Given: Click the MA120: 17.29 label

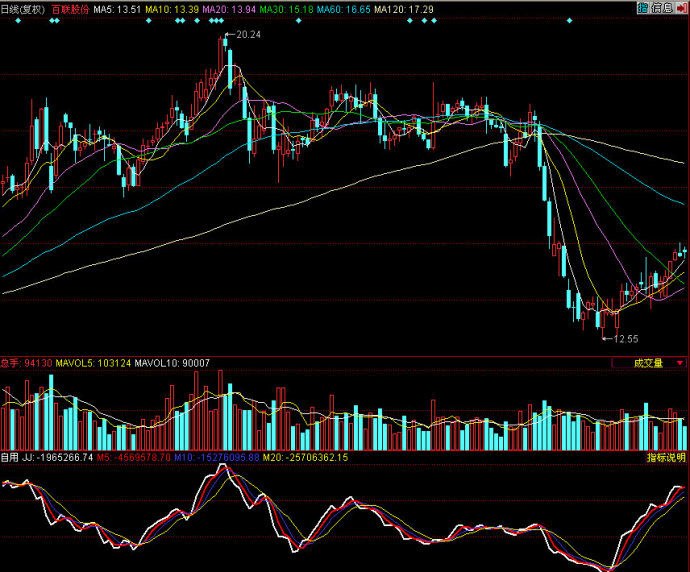Looking at the screenshot, I should click(404, 9).
